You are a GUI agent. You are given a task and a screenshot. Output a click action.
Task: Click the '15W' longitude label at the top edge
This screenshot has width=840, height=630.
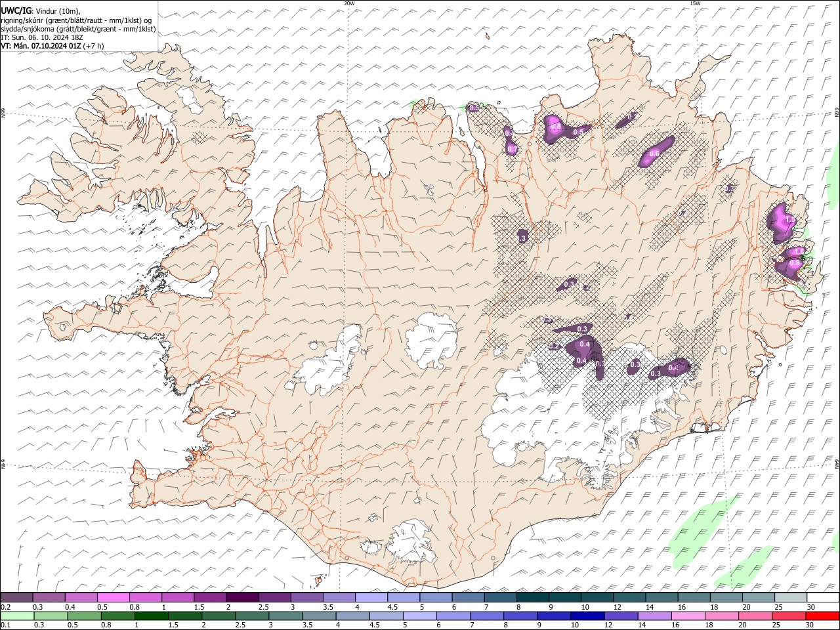point(695,3)
